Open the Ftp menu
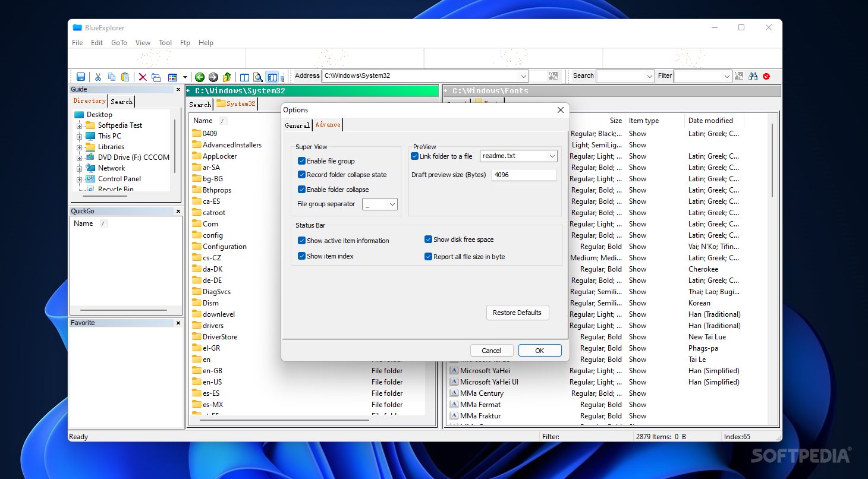This screenshot has width=868, height=479. [x=185, y=43]
